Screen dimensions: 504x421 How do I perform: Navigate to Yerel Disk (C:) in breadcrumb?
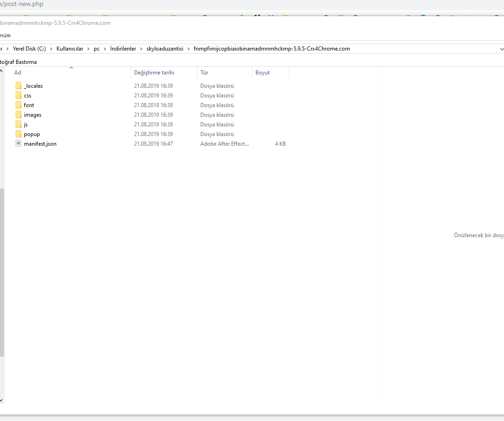pyautogui.click(x=29, y=49)
